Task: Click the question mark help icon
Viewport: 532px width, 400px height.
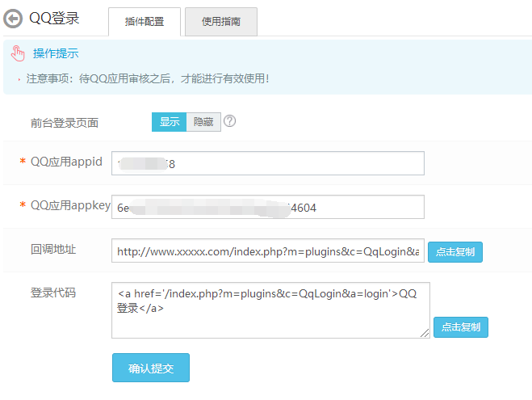Action: click(x=229, y=121)
